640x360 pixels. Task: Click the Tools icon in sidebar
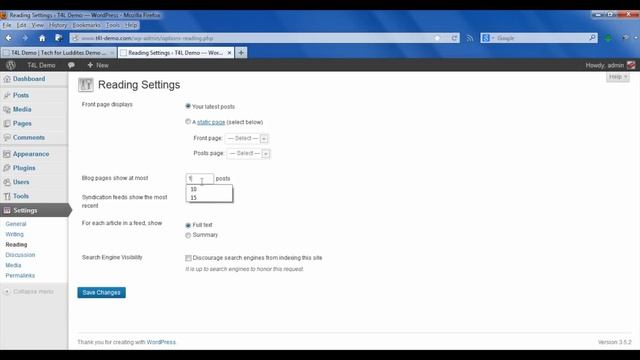pyautogui.click(x=7, y=196)
